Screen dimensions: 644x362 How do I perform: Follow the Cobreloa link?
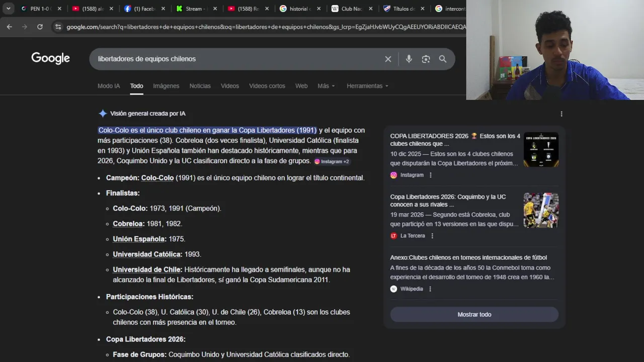click(128, 224)
